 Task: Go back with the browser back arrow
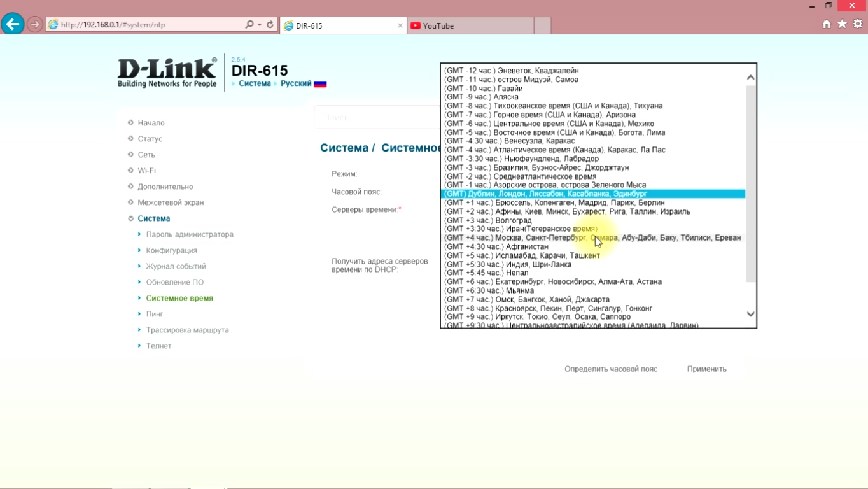(13, 24)
